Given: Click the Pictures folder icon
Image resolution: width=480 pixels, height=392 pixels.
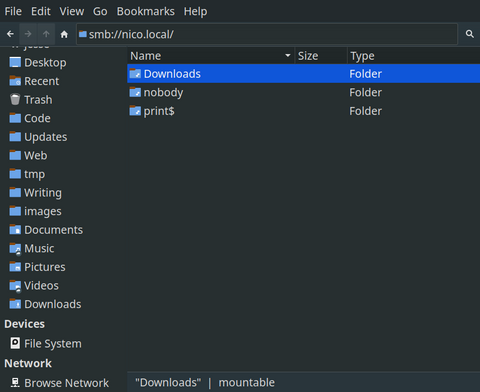Looking at the screenshot, I should [15, 267].
